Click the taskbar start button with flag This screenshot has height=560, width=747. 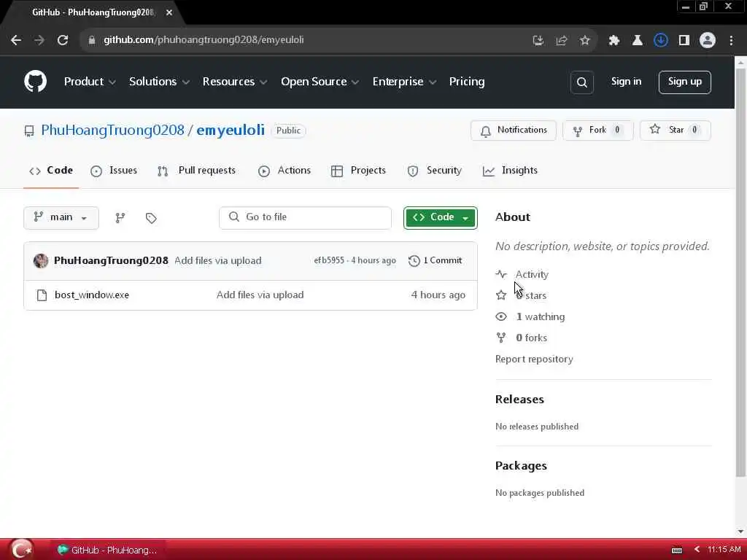(x=21, y=550)
